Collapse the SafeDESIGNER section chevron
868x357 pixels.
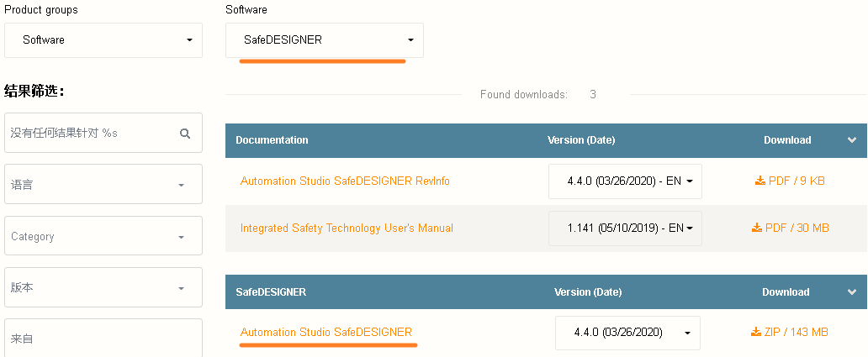point(852,292)
